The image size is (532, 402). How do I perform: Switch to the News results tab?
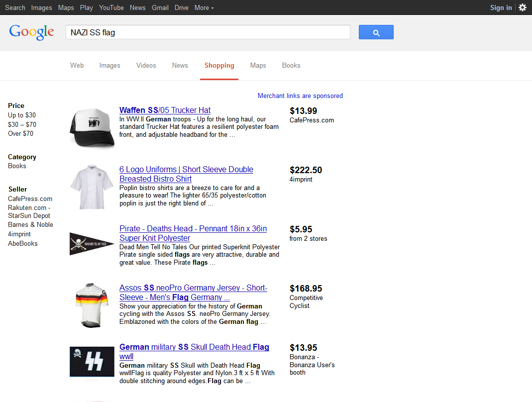180,66
